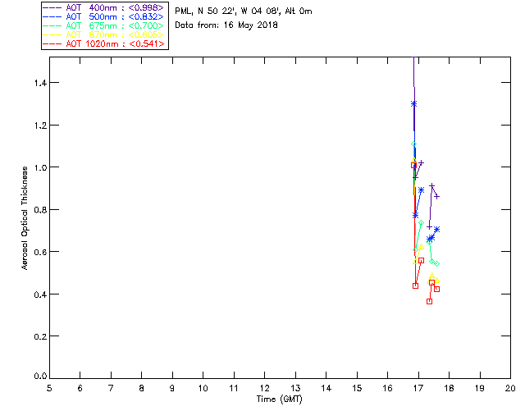This screenshot has width=525, height=420.
Task: Click the AOT 500nm legend entry
Action: [x=103, y=16]
